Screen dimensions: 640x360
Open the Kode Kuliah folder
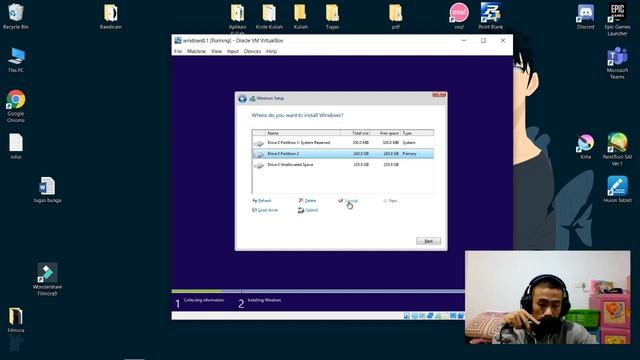[x=269, y=16]
